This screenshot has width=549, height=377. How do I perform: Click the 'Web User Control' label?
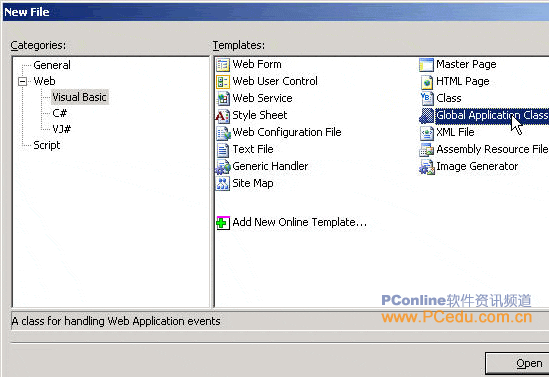click(275, 81)
